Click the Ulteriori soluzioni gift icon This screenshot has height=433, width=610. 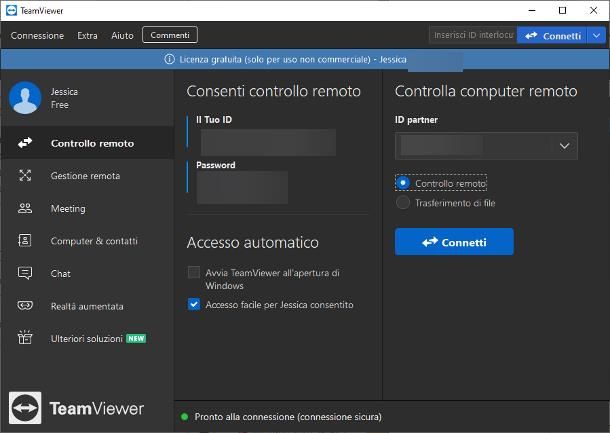pyautogui.click(x=25, y=337)
